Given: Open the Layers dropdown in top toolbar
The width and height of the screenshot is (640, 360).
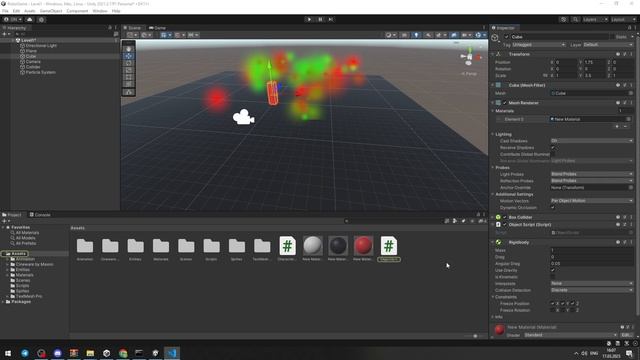Looking at the screenshot, I should pyautogui.click(x=595, y=19).
